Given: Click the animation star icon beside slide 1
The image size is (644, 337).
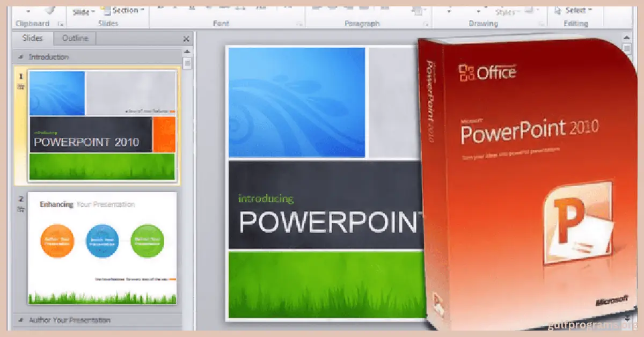Looking at the screenshot, I should (x=21, y=86).
